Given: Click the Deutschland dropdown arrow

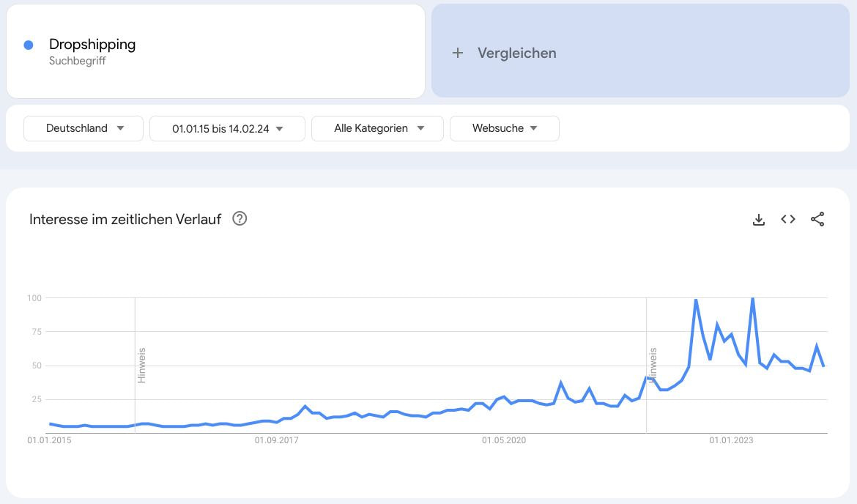Looking at the screenshot, I should click(121, 128).
